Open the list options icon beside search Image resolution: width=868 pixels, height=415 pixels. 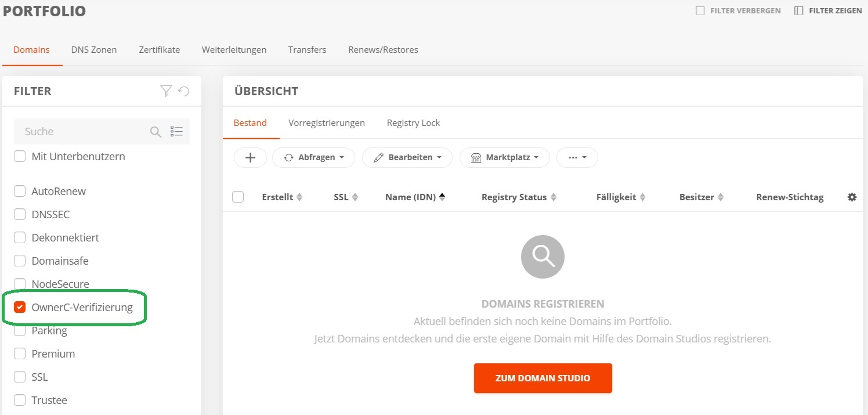pos(176,132)
